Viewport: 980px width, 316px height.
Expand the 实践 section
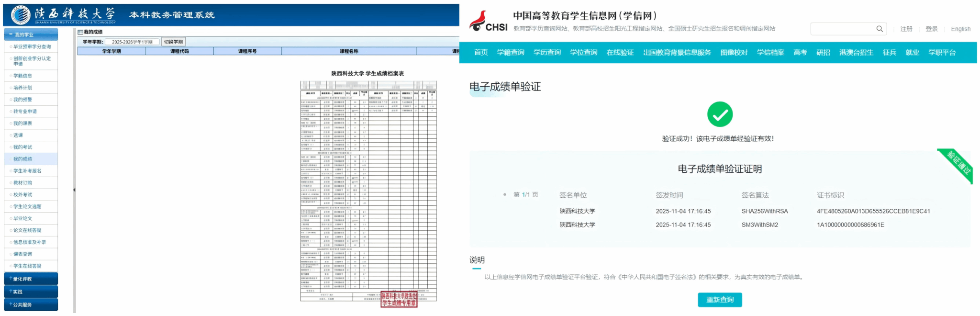click(31, 292)
